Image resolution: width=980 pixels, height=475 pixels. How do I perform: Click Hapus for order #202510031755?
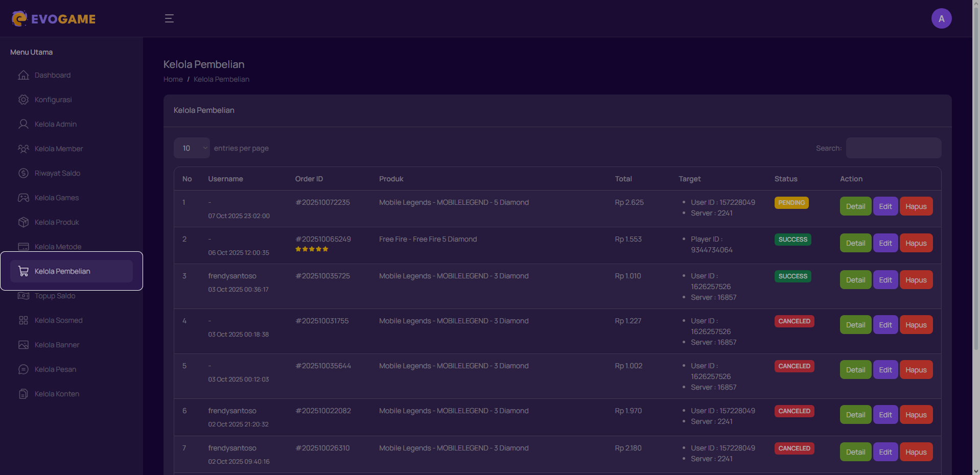tap(916, 325)
